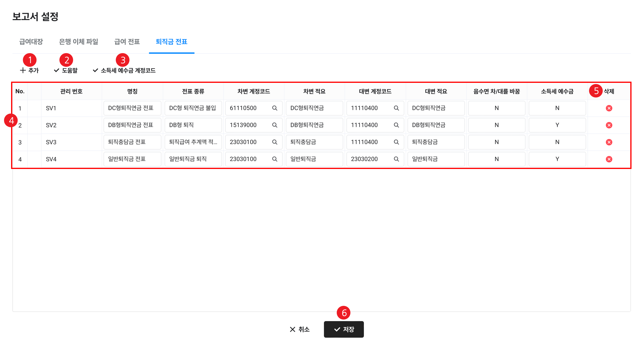Image resolution: width=644 pixels, height=345 pixels.
Task: Toggle SV1 음수면 차/대를 바꿈 N value
Action: 496,108
